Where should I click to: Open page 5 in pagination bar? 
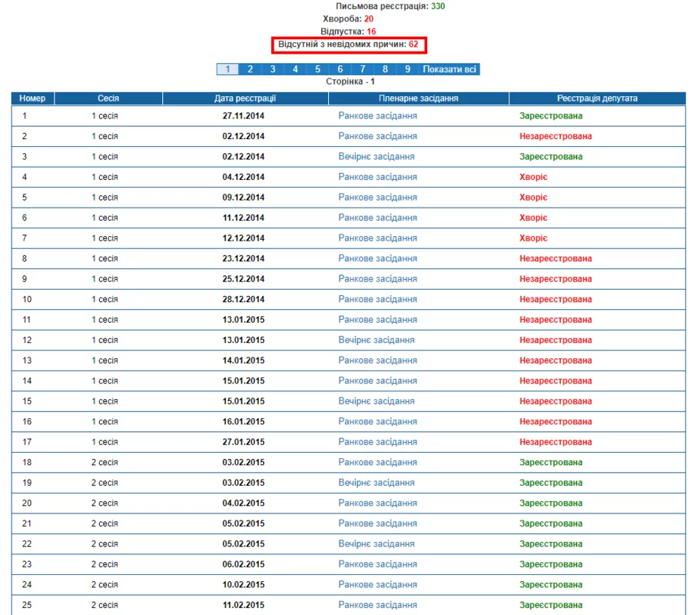point(317,69)
